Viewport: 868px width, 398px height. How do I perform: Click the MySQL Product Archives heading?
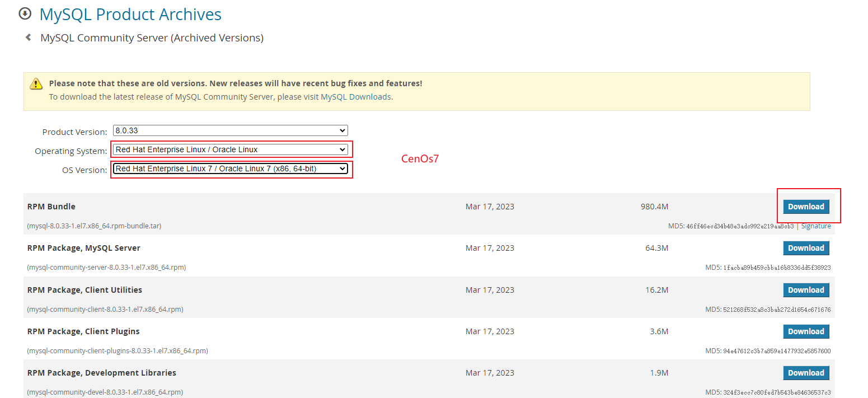pos(130,14)
